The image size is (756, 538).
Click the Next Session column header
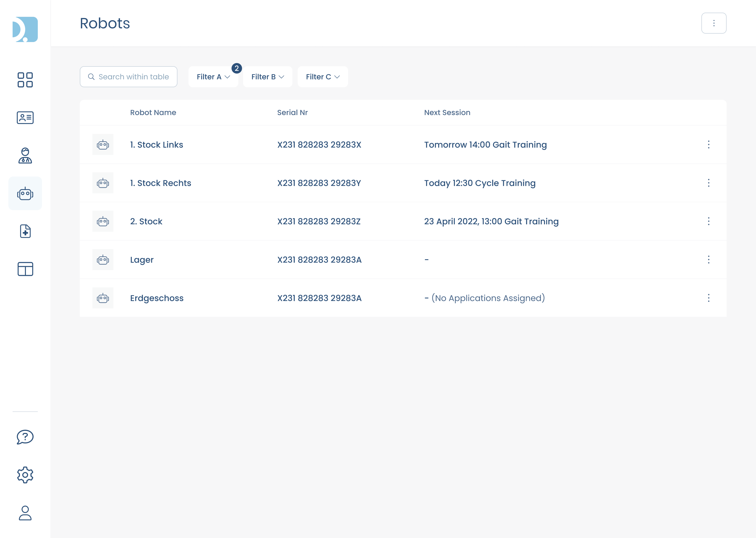pos(447,113)
